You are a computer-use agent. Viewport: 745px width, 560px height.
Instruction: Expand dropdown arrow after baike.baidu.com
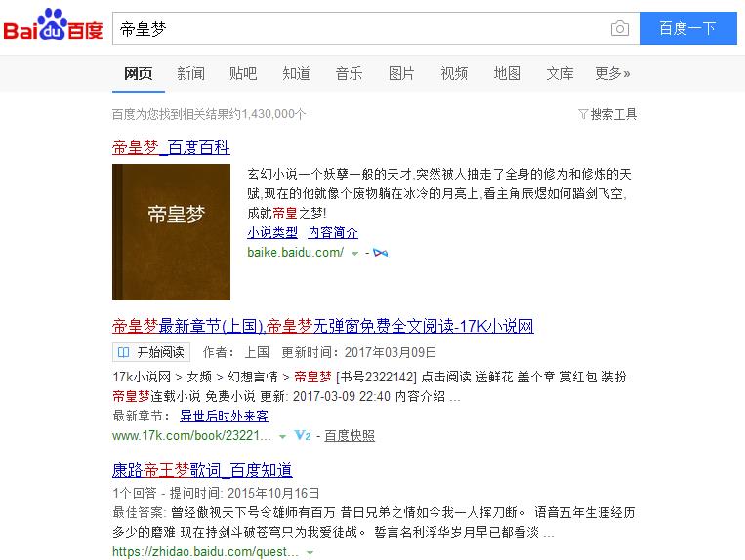pos(354,254)
